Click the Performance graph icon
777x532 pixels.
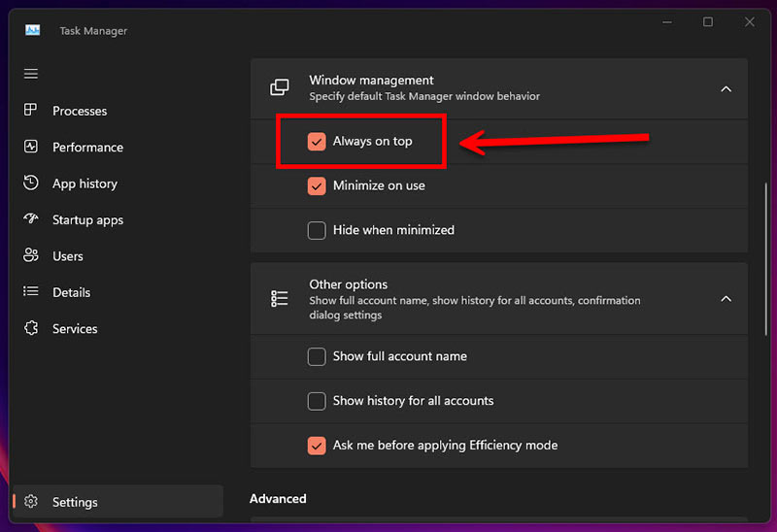pos(31,147)
